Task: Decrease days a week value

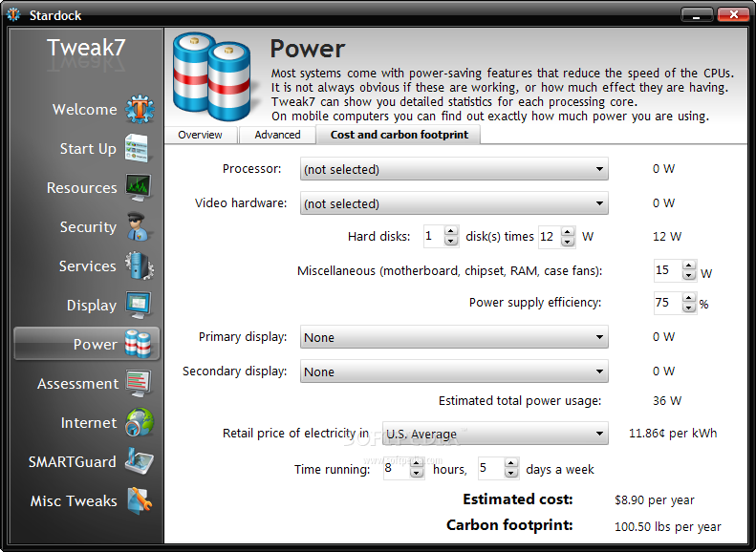Action: pyautogui.click(x=511, y=474)
